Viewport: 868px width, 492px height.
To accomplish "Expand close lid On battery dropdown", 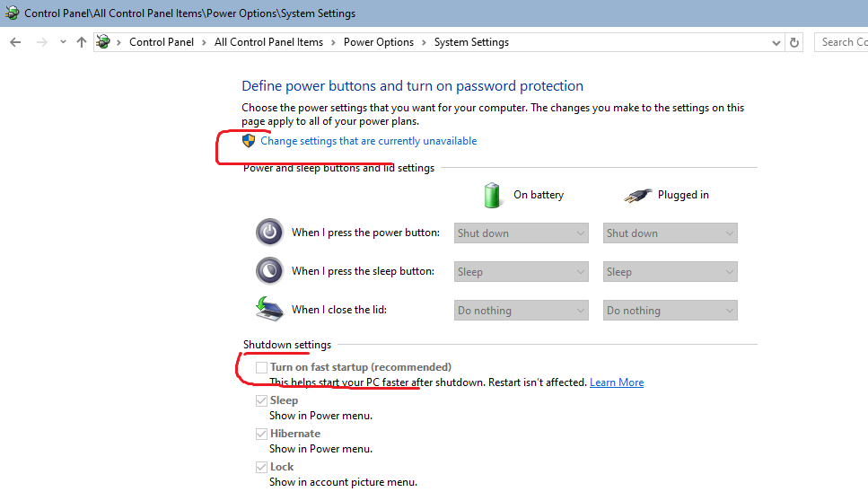I will pyautogui.click(x=521, y=311).
